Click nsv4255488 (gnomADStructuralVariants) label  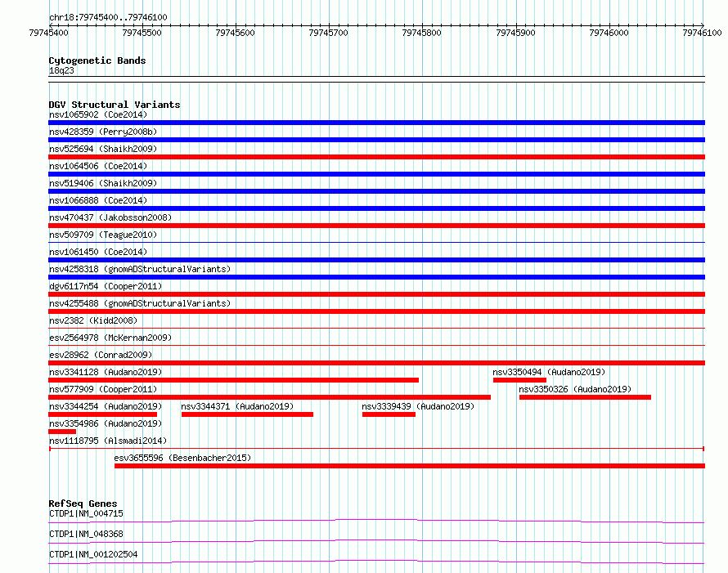(140, 303)
